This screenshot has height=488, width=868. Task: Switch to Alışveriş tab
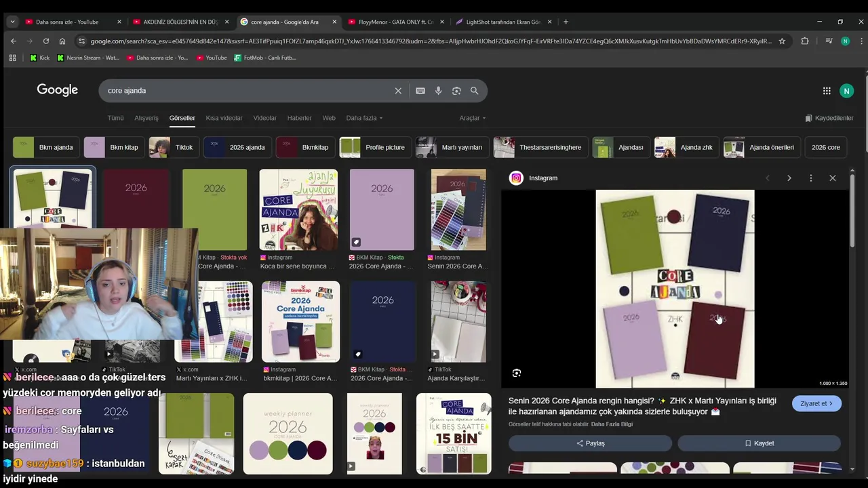pos(146,118)
